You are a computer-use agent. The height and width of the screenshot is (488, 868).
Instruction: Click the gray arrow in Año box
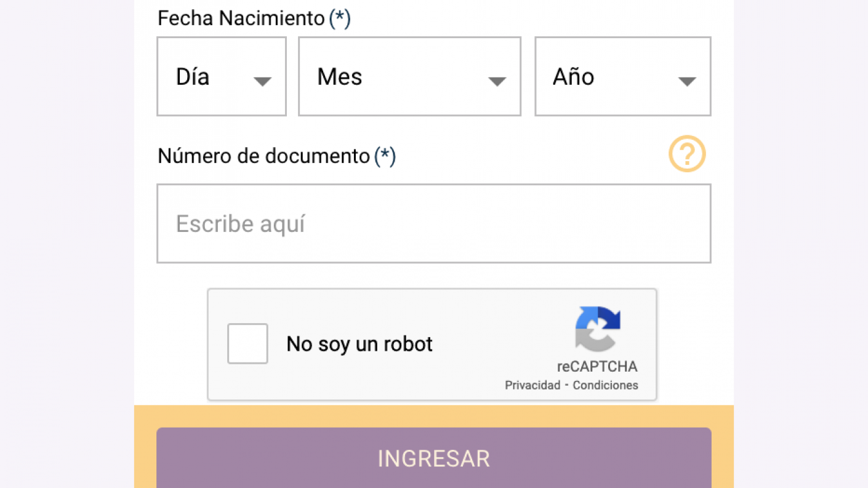click(686, 81)
